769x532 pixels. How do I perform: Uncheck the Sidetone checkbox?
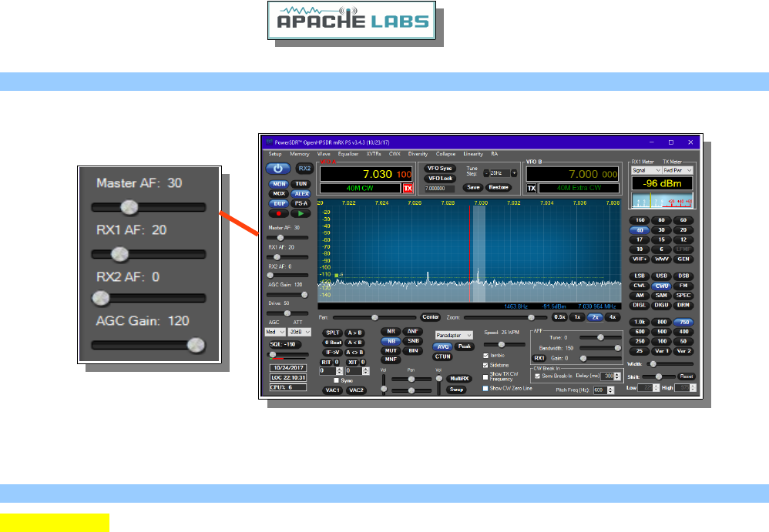[485, 366]
